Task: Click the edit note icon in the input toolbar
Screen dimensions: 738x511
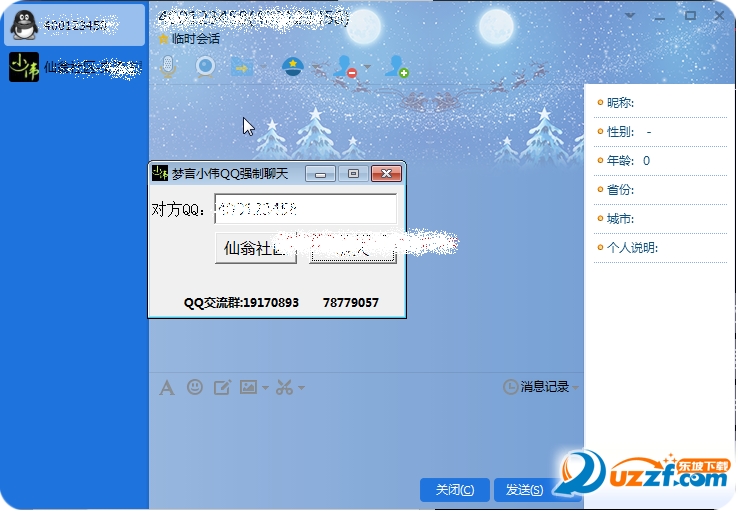Action: coord(222,387)
